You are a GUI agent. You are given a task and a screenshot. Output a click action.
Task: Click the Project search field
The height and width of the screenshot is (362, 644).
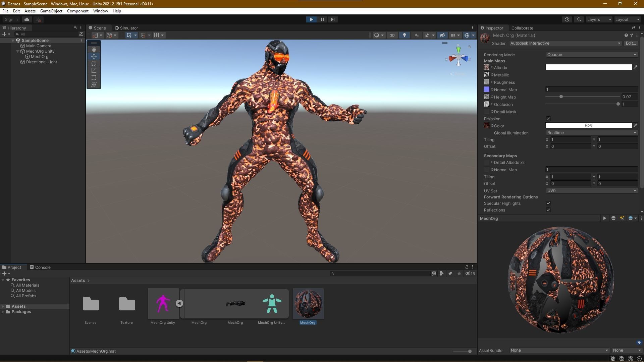click(381, 274)
